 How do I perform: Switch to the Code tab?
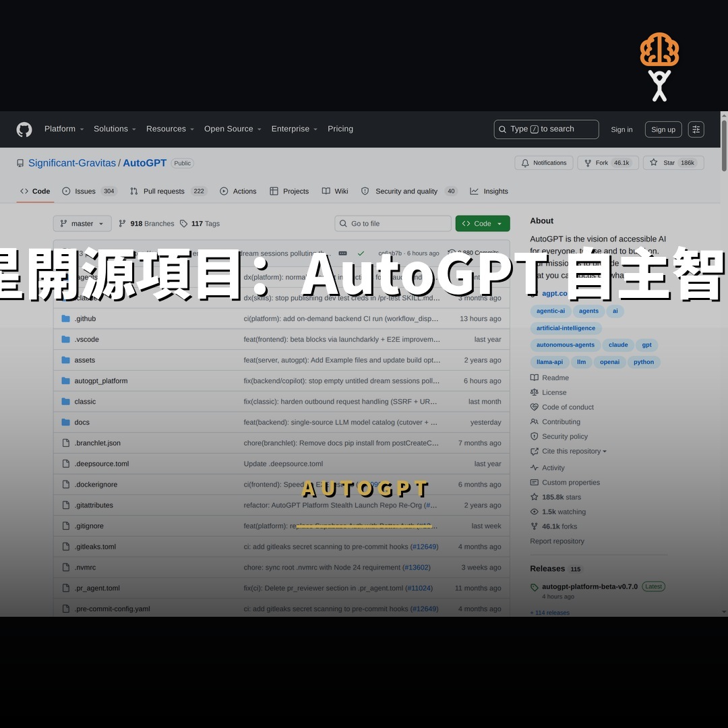pyautogui.click(x=35, y=191)
